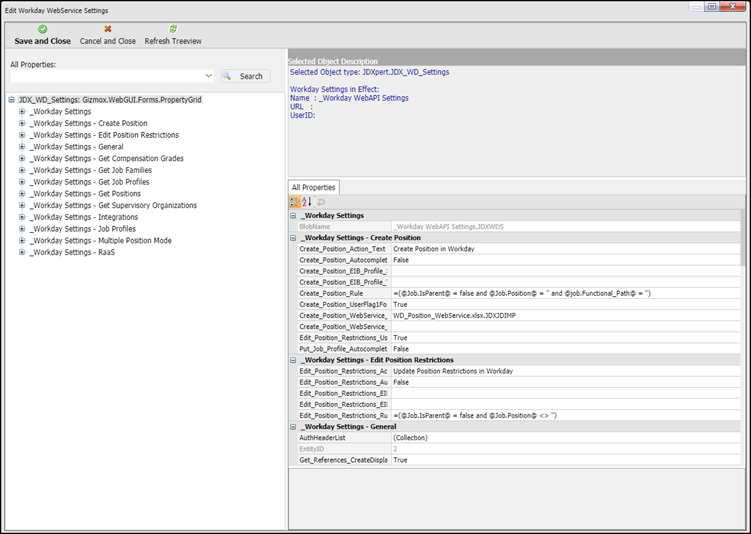
Task: Expand _Workday Settings - Create Position tree node
Action: tap(22, 123)
